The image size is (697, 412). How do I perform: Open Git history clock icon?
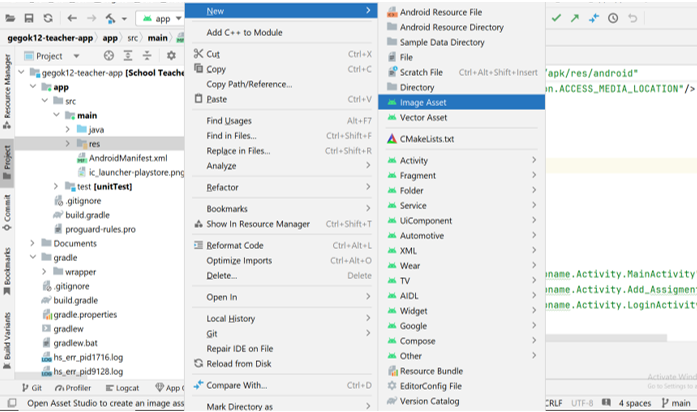(x=612, y=18)
